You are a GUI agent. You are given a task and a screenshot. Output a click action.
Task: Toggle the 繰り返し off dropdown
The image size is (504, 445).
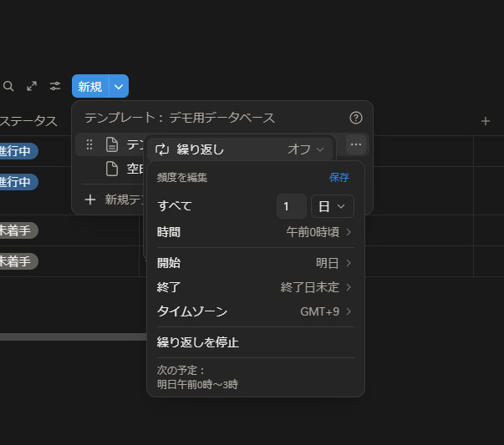[x=306, y=149]
